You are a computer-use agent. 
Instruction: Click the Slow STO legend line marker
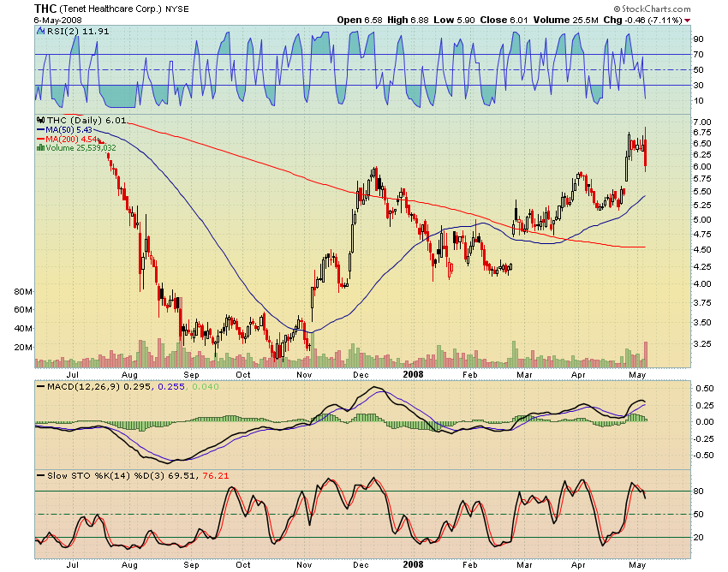coord(40,475)
